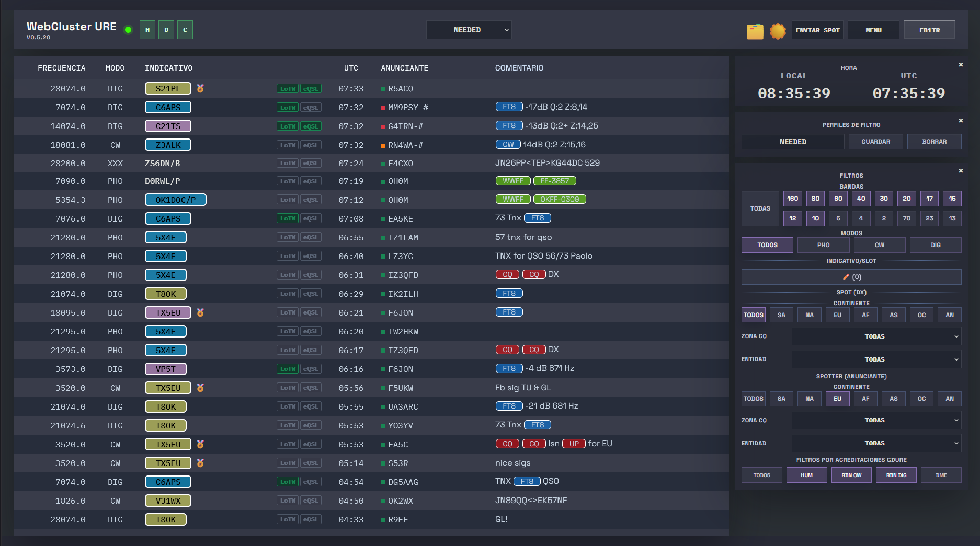Open the NEEDED profile dropdown in header
The width and height of the screenshot is (980, 546).
tap(469, 30)
